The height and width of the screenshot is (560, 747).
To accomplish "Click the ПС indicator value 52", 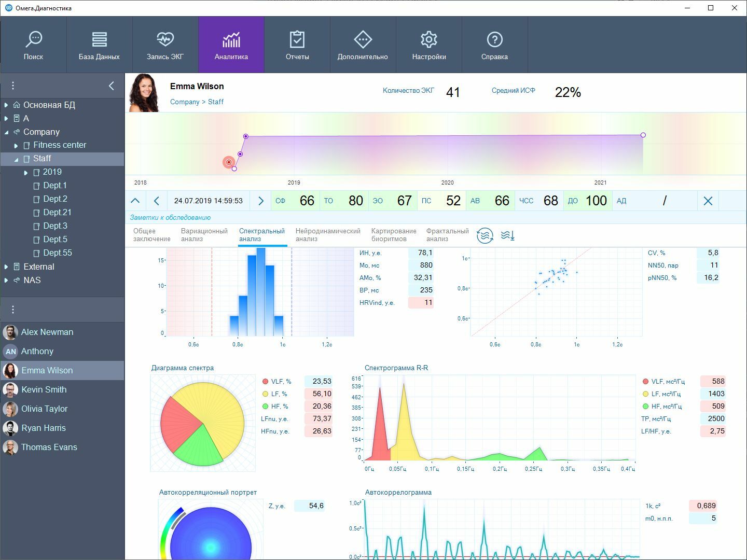I will pyautogui.click(x=453, y=201).
